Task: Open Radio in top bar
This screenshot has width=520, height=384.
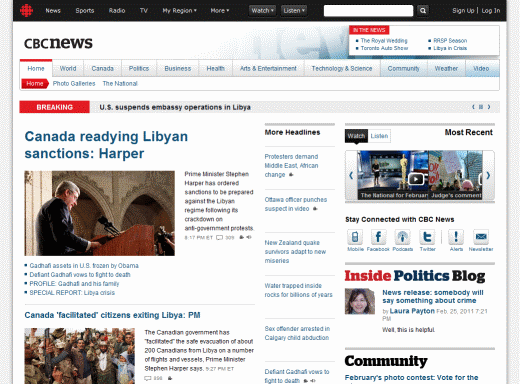Action: click(x=117, y=11)
